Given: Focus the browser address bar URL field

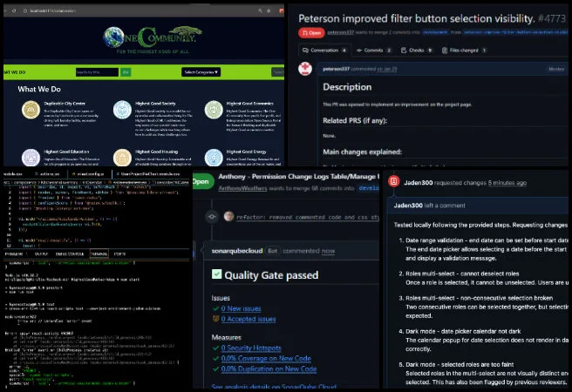Looking at the screenshot, I should (53, 11).
